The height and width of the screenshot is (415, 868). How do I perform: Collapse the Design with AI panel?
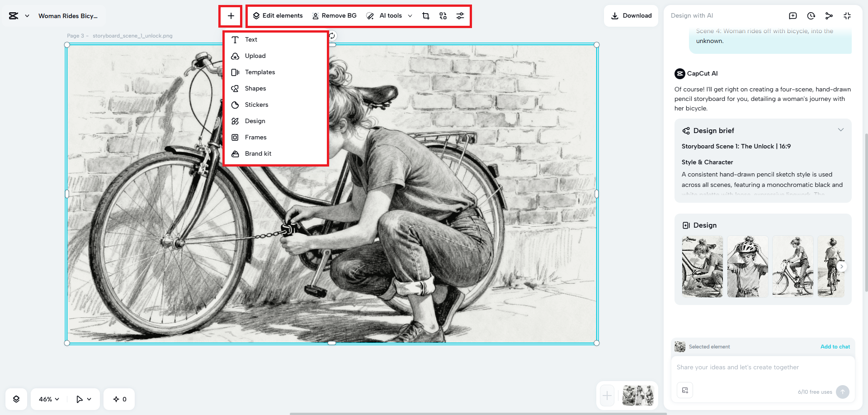[847, 15]
